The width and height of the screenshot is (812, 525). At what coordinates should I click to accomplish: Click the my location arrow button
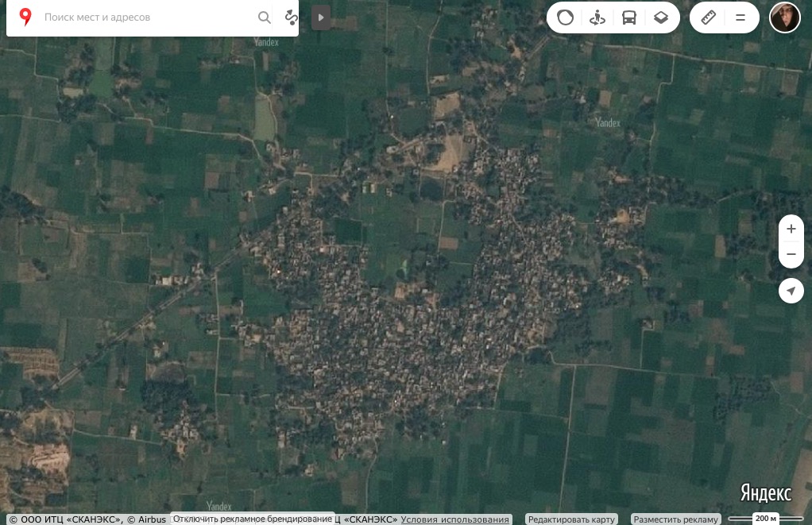tap(791, 291)
